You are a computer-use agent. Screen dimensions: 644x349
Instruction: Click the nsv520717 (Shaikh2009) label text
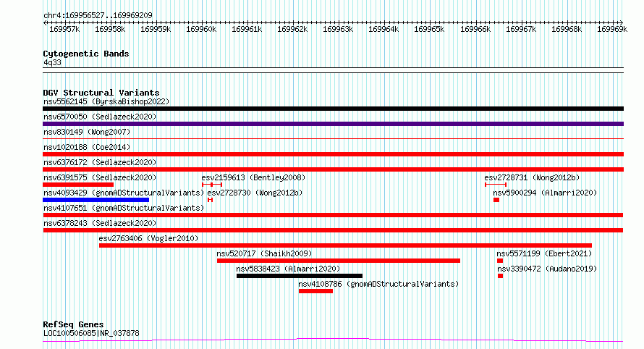[264, 253]
